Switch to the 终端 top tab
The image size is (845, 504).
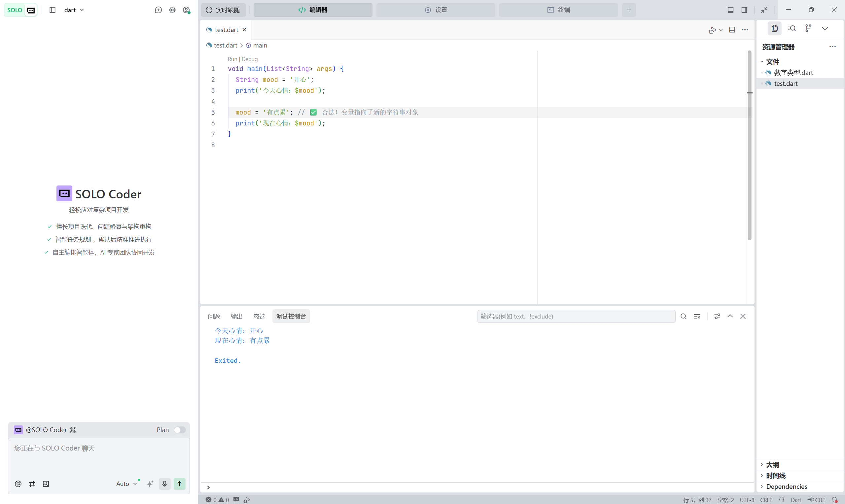point(558,10)
